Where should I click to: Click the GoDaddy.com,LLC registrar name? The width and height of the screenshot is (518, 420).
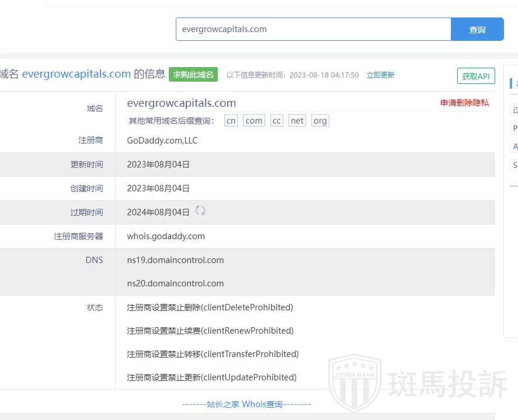162,141
